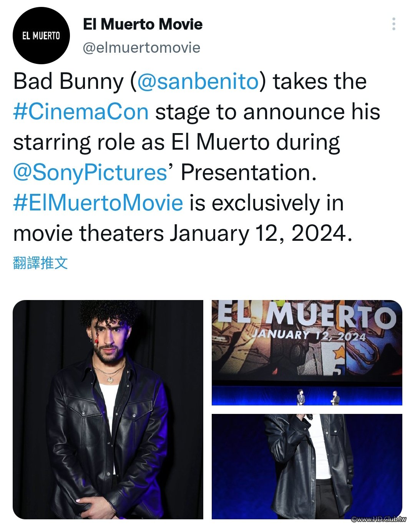Screen dimensions: 415x532
Task: Click the black EL MUERTO profile avatar
Action: 41,35
